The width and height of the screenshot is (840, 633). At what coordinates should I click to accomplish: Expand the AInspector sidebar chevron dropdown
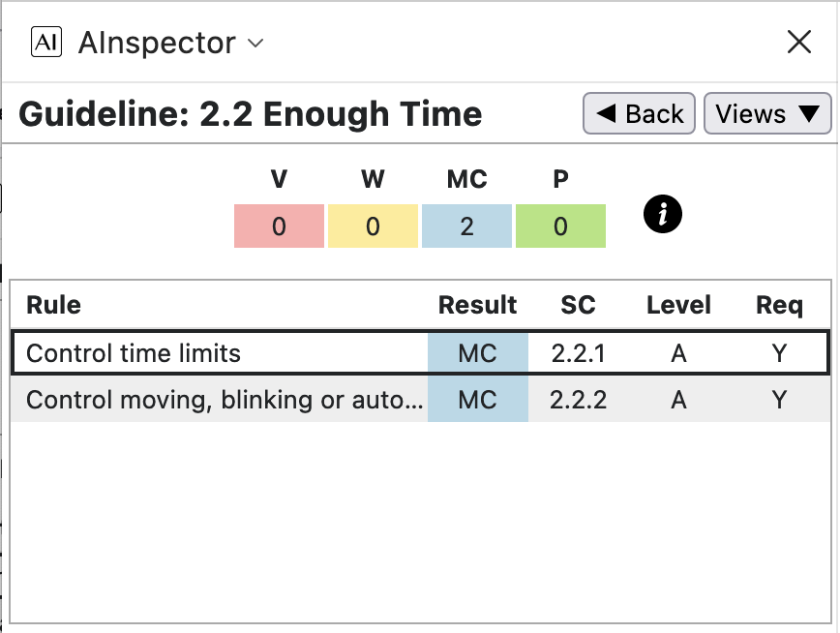coord(255,44)
